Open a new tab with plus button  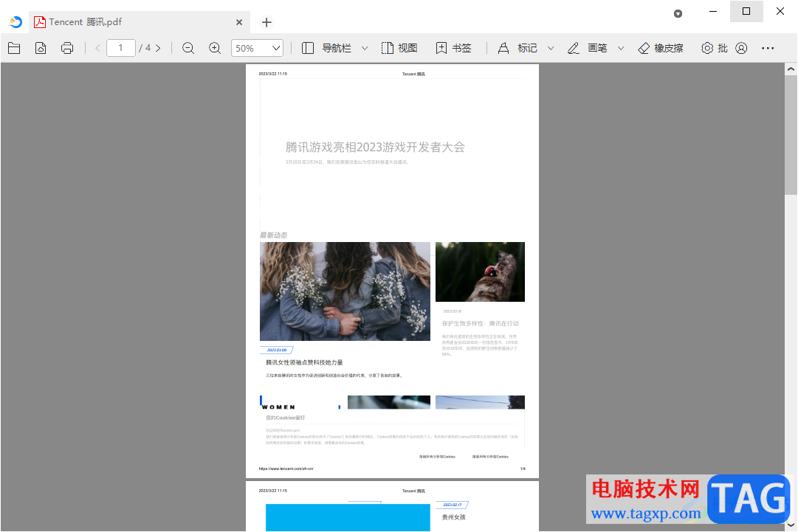[266, 22]
